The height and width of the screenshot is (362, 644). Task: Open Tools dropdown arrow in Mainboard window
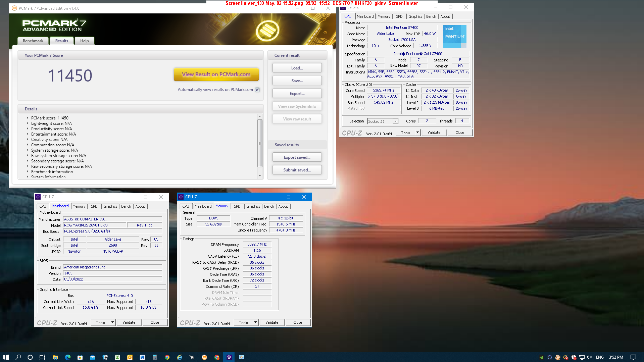point(112,322)
